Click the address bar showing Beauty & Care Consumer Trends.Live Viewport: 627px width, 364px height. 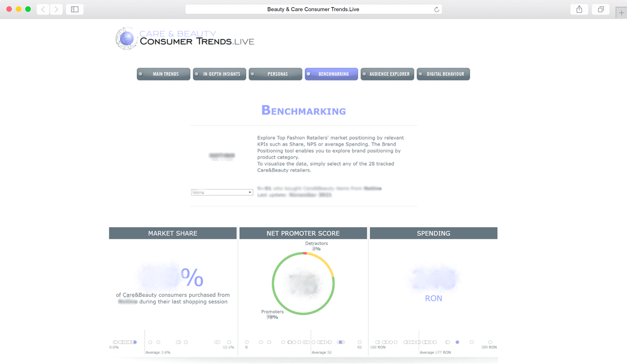tap(313, 9)
